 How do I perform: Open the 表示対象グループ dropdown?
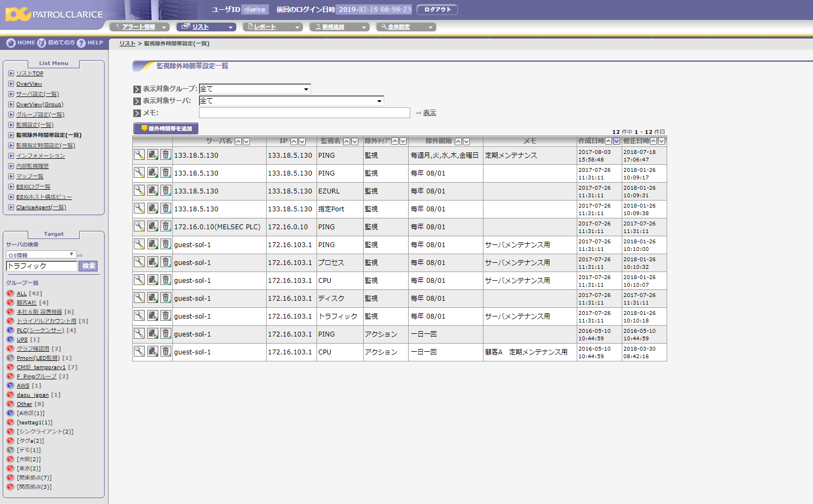point(255,89)
